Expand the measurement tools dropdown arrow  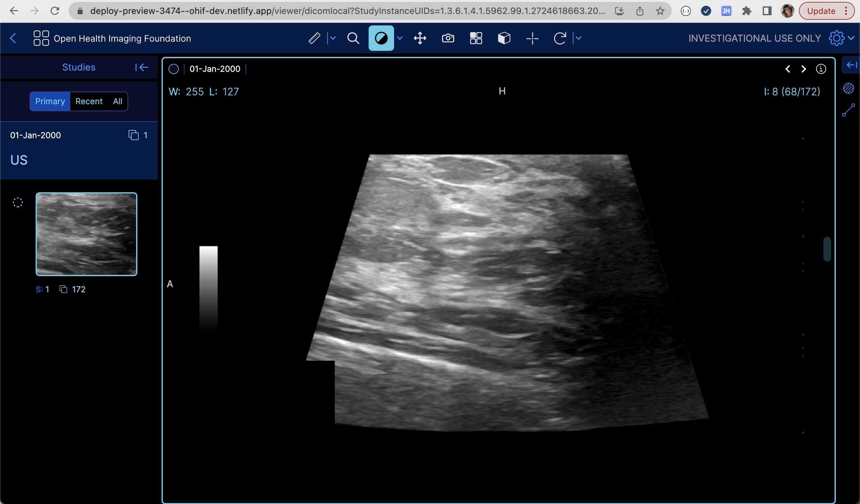click(333, 38)
